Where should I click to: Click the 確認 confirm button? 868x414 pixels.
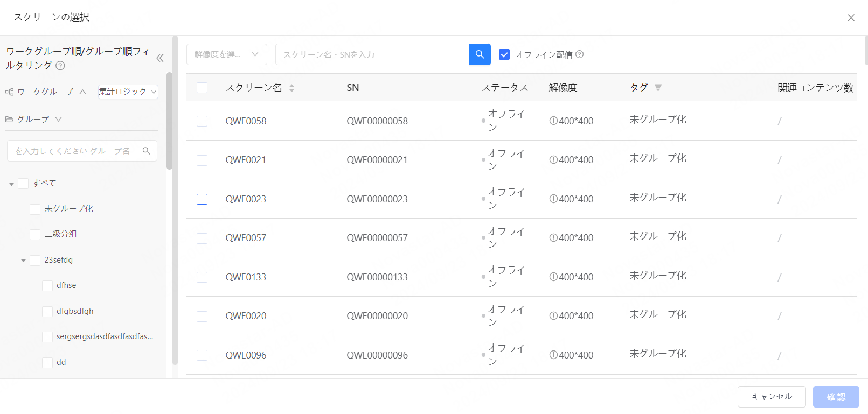point(836,397)
